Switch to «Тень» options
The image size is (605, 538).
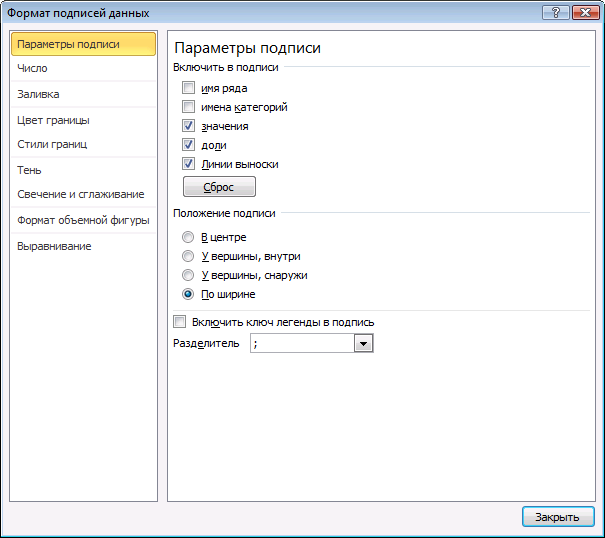coord(83,170)
